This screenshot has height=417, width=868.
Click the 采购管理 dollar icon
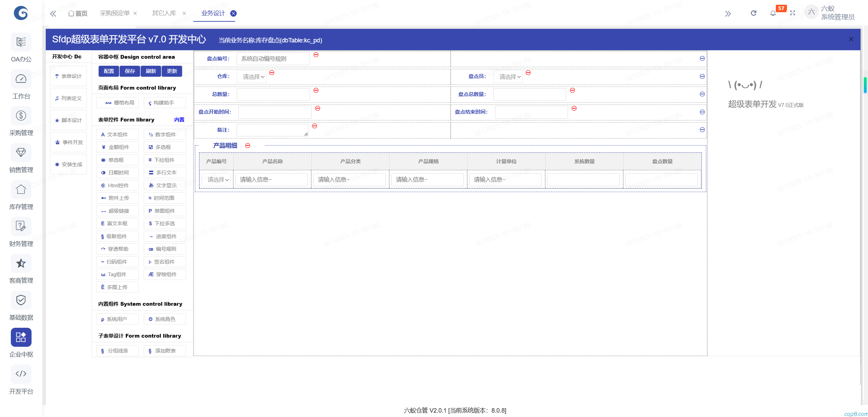(21, 116)
